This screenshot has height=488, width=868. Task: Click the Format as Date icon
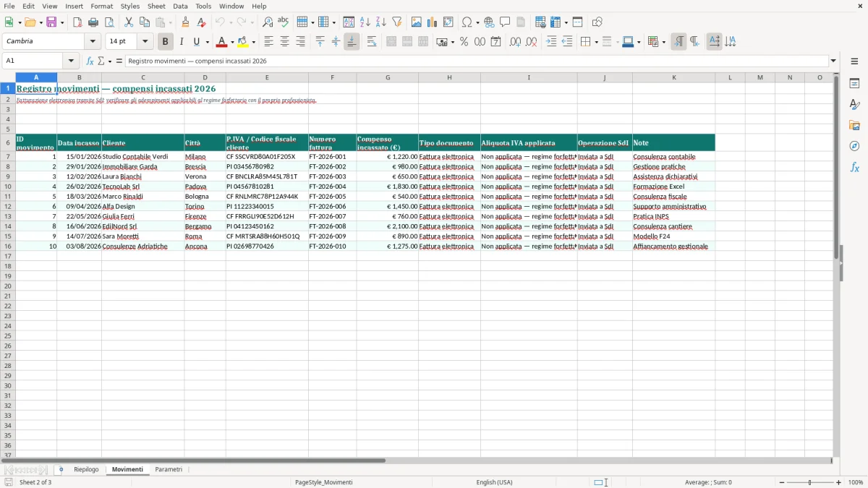point(496,42)
